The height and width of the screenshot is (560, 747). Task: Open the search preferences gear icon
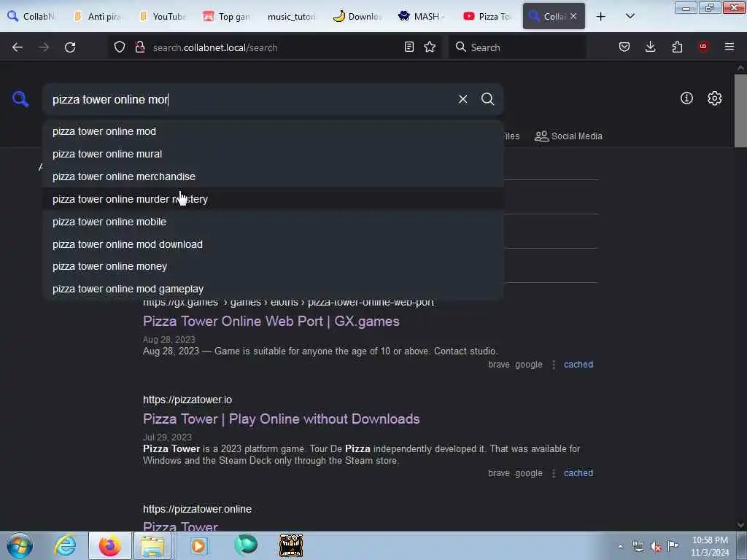click(714, 98)
